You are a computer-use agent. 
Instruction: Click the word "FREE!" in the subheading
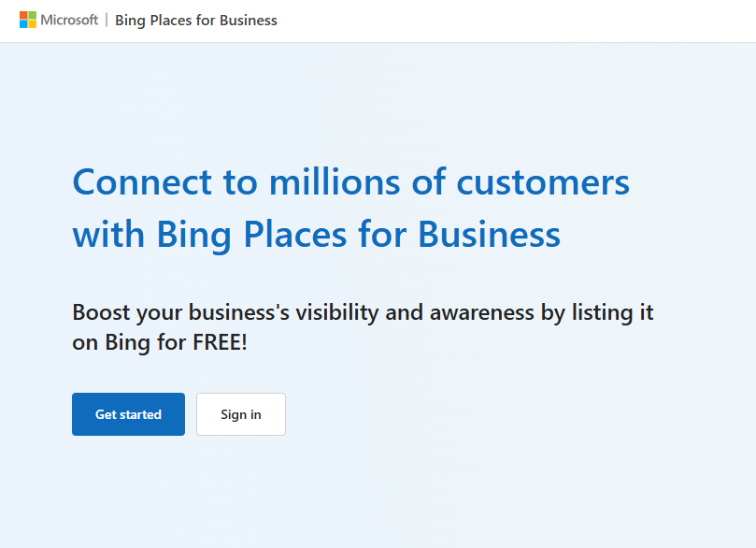point(221,342)
